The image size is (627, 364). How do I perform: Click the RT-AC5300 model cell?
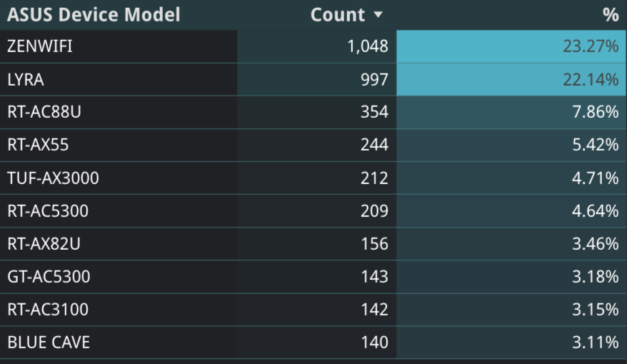click(x=48, y=211)
